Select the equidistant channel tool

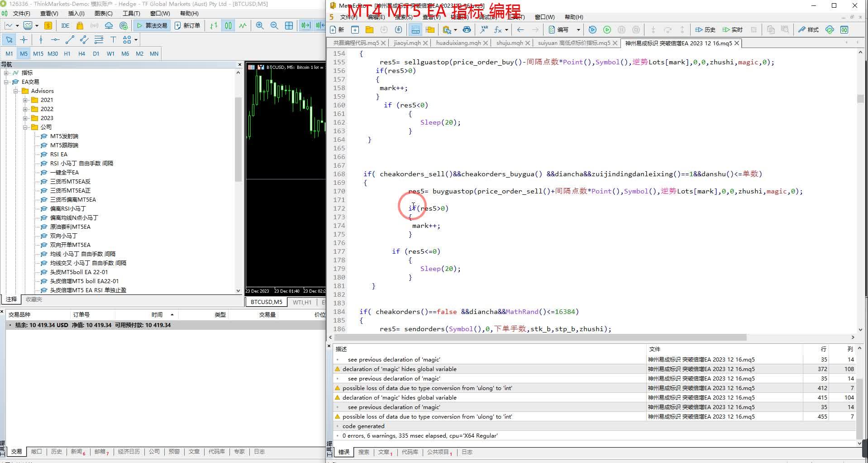click(84, 40)
